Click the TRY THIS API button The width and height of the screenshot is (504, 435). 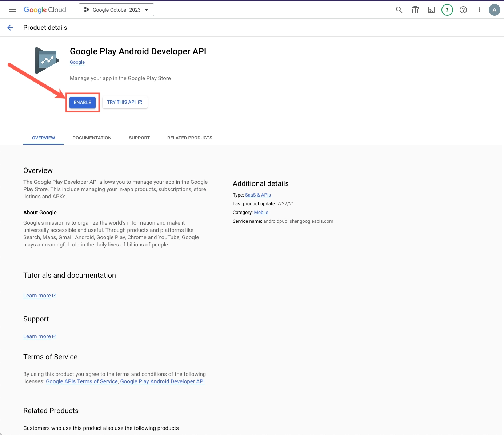tap(125, 102)
